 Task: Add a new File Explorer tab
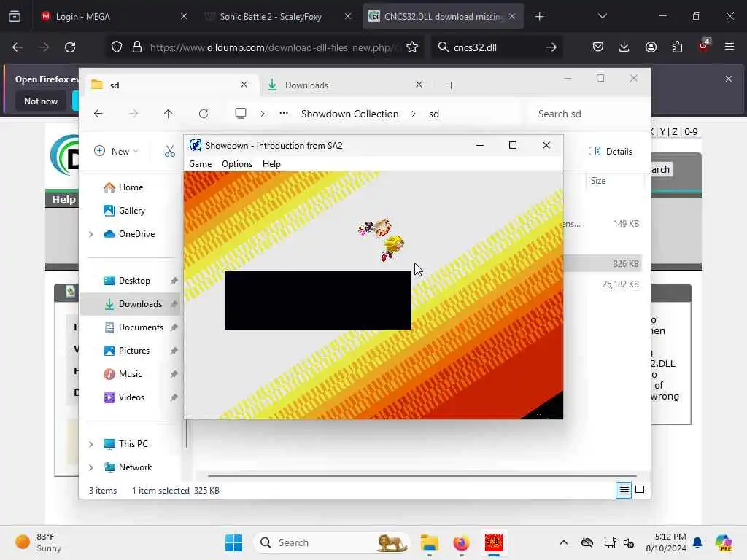pos(451,85)
